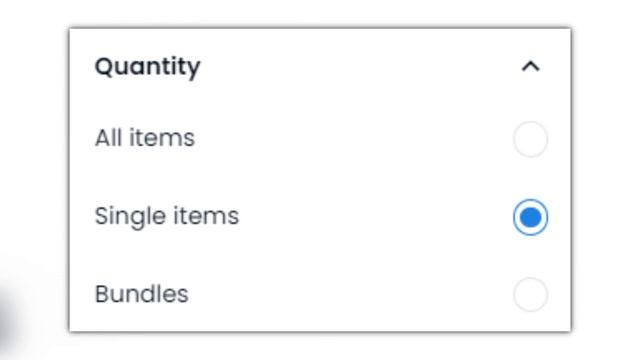Click the empty circle beside All items
Image resolution: width=640 pixels, height=360 pixels.
click(x=530, y=139)
